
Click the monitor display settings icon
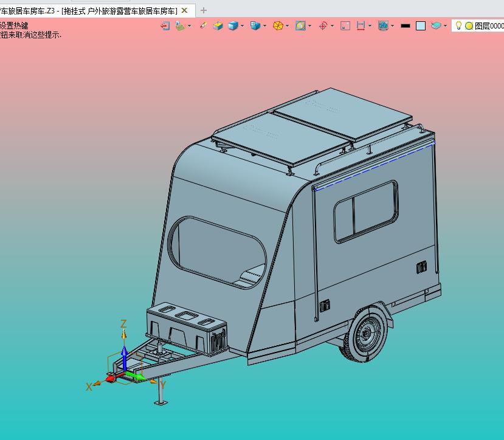coord(383,26)
